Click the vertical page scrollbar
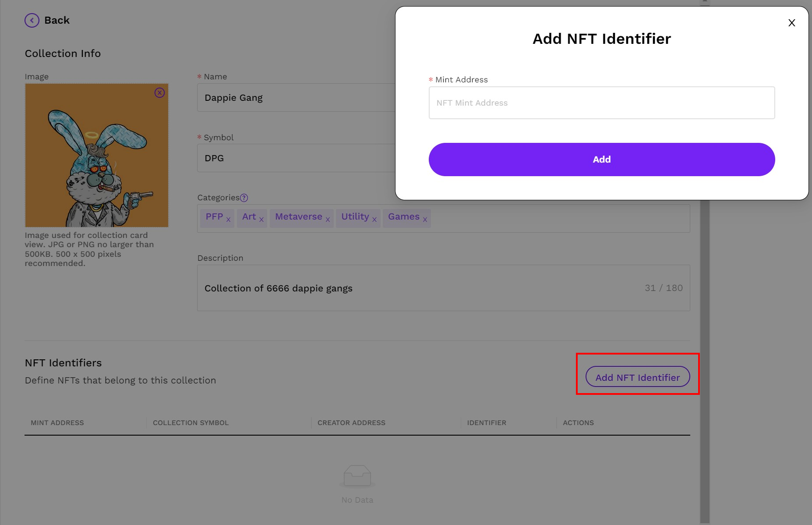 click(x=704, y=351)
